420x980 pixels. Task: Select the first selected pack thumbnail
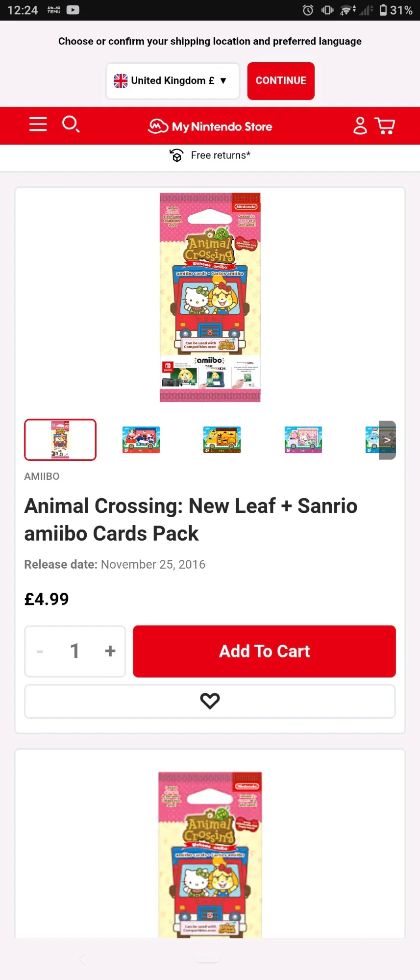[60, 440]
